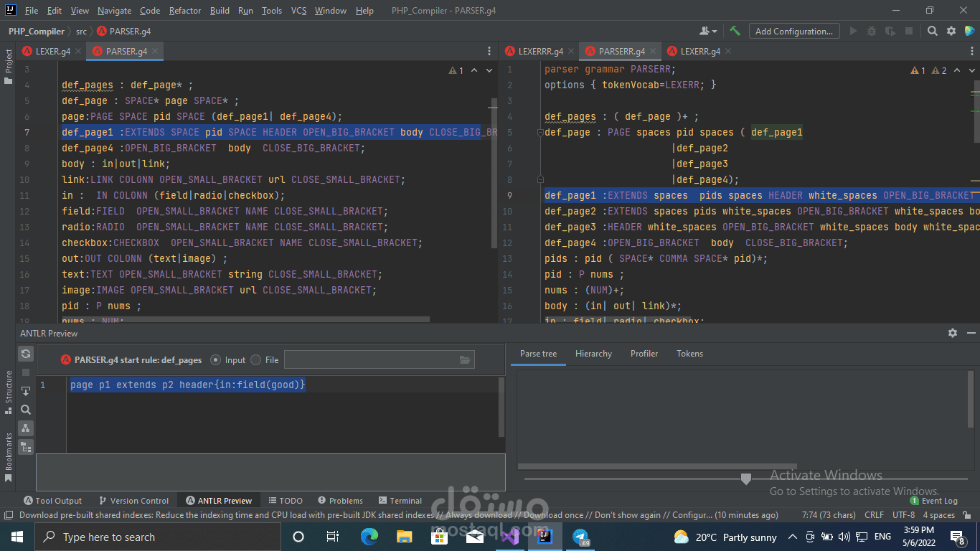Open the Refactor menu

[x=185, y=11]
